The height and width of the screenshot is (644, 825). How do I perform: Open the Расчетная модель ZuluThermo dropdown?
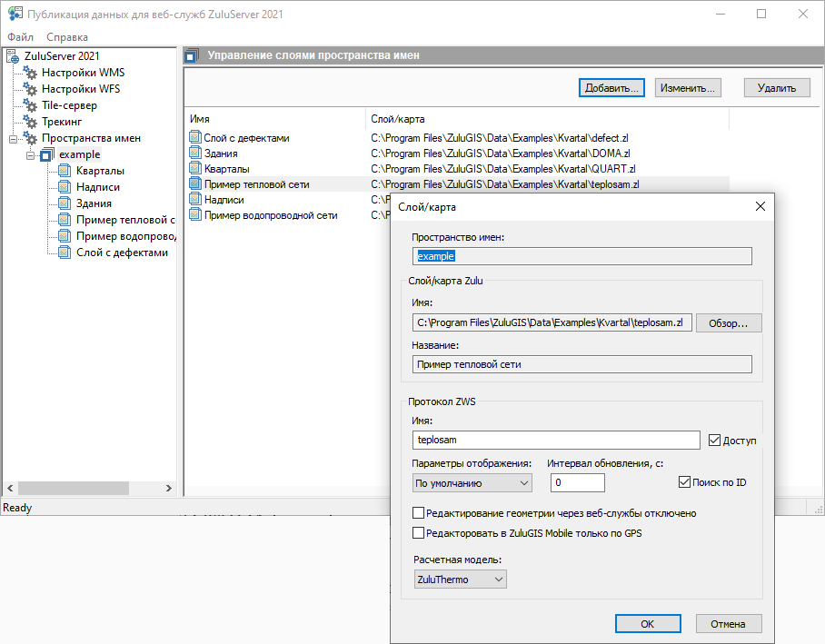[x=459, y=580]
